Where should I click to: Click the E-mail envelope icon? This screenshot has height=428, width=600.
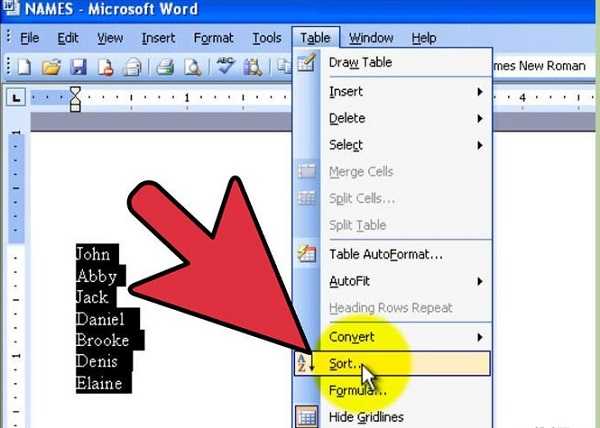[x=132, y=67]
